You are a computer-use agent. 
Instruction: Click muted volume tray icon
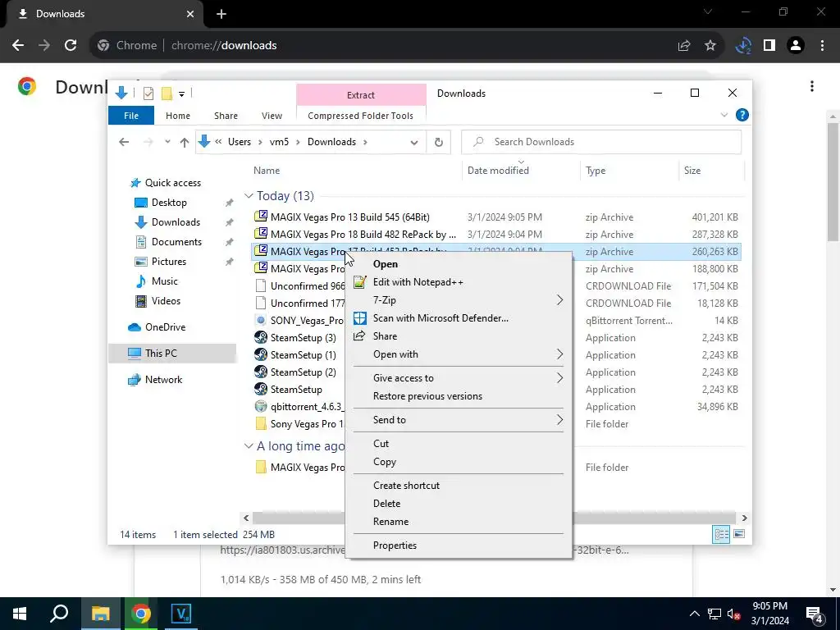(733, 614)
